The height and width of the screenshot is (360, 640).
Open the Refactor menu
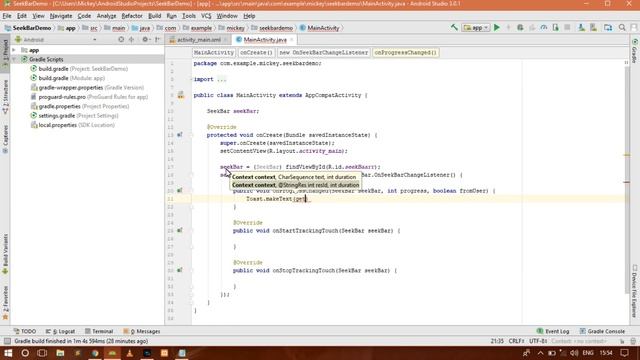click(x=132, y=16)
